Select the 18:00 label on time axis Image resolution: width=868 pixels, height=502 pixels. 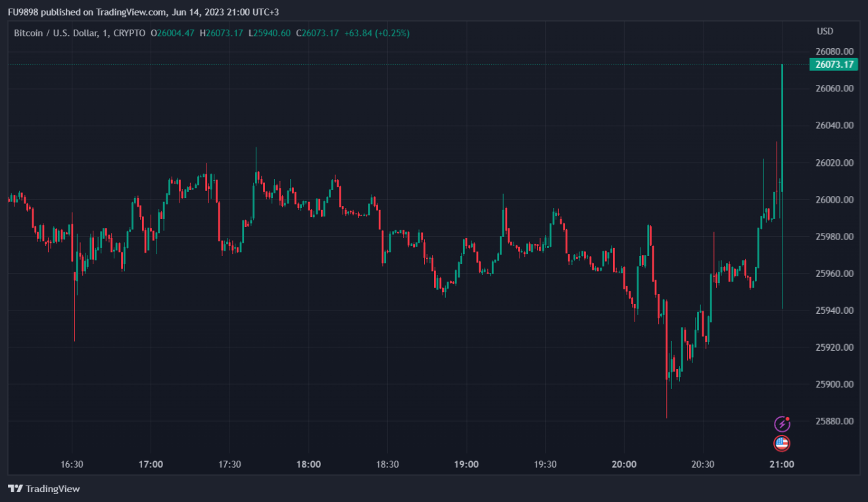[308, 464]
